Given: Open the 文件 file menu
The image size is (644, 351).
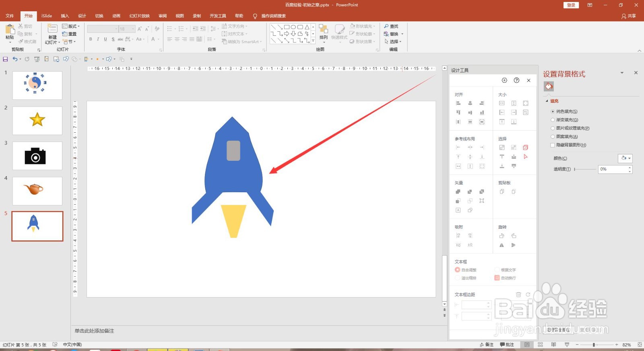Looking at the screenshot, I should [x=10, y=16].
